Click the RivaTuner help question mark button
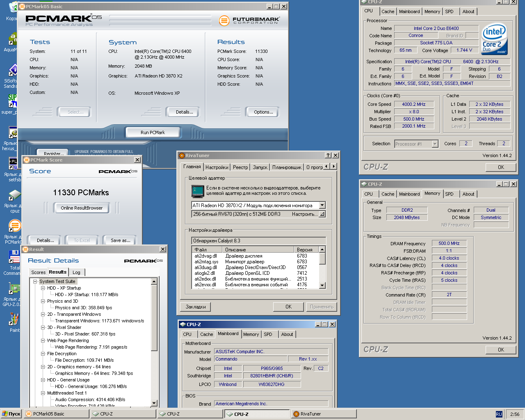The height and width of the screenshot is (420, 525). (x=328, y=155)
